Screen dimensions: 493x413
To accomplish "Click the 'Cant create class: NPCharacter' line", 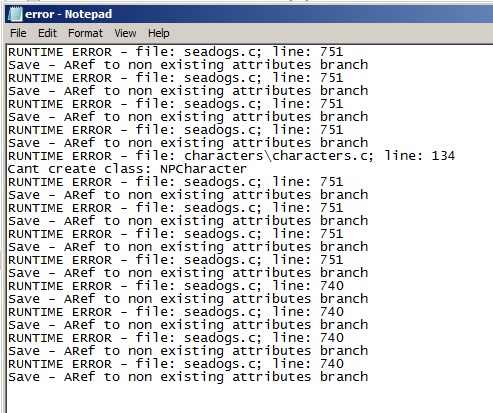I will tap(127, 169).
